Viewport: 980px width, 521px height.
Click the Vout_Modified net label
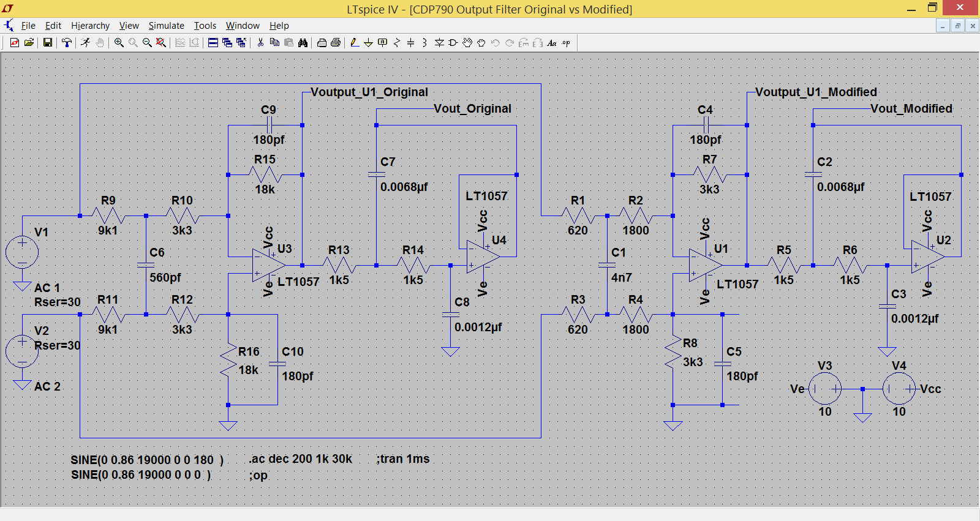[911, 109]
